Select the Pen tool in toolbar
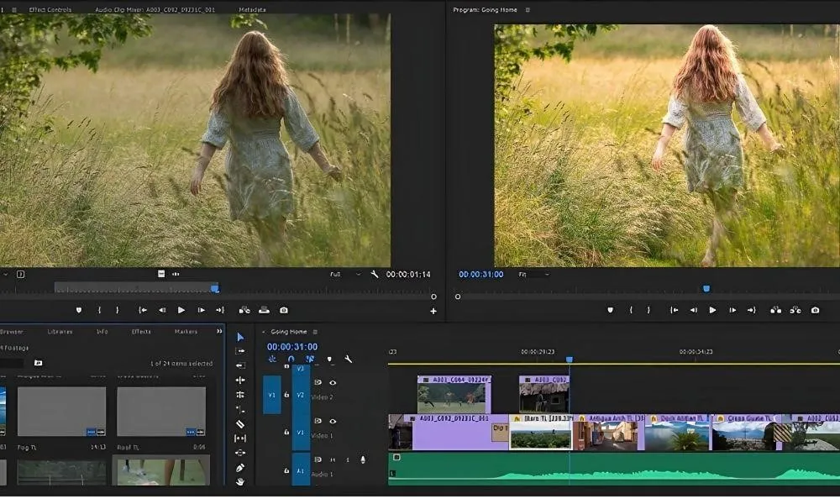This screenshot has width=840, height=504. 240,468
